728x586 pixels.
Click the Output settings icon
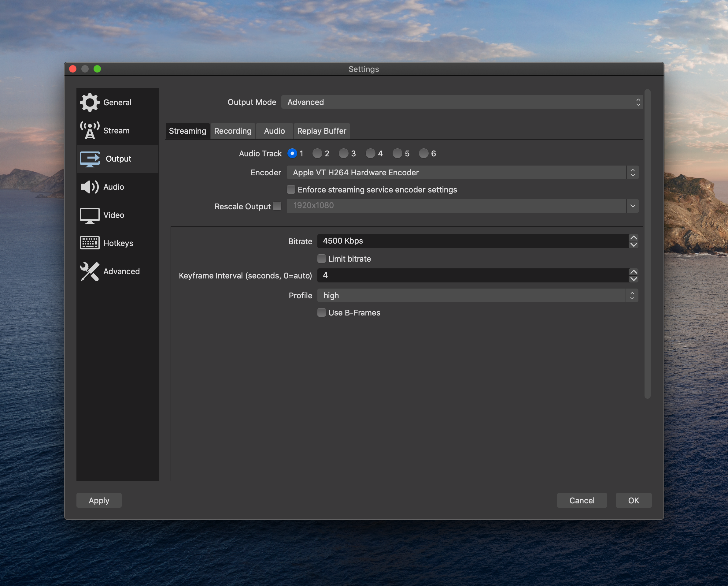(x=89, y=159)
